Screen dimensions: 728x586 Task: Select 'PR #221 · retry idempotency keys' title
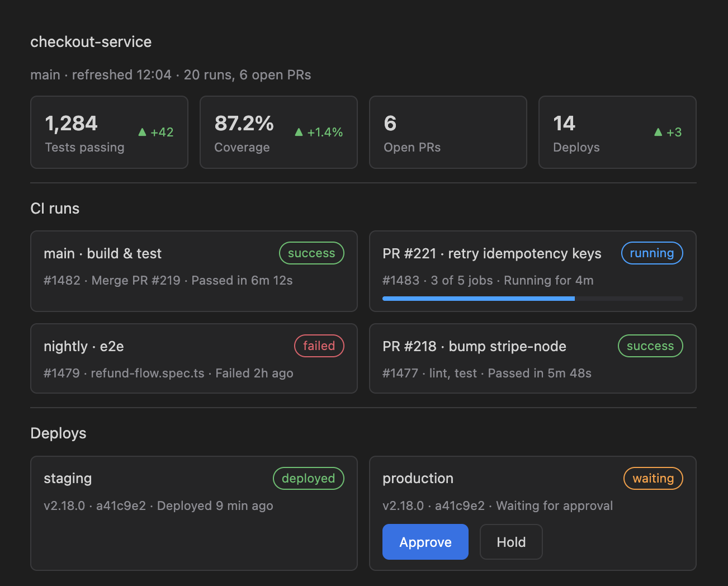492,254
